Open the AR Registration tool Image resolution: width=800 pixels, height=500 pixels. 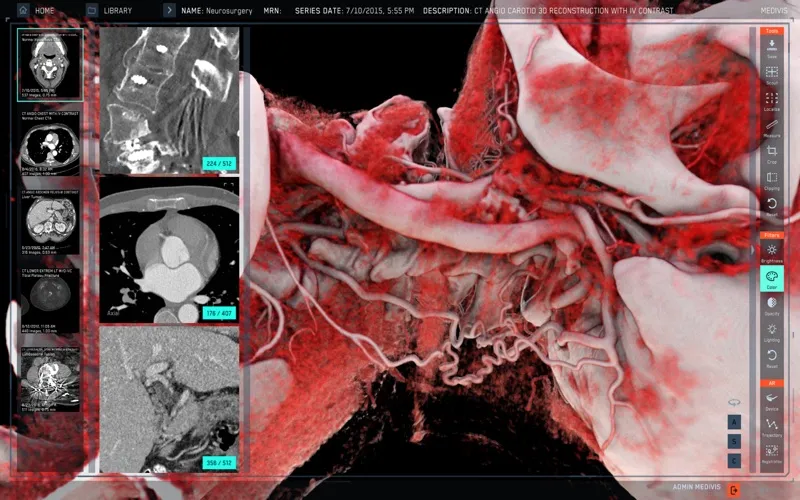click(x=771, y=454)
